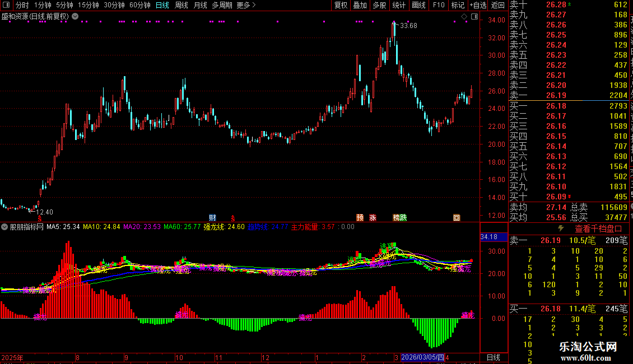Click the 卖一 10.5/笔 209笔 queue header
633x364 pixels.
pyautogui.click(x=569, y=241)
